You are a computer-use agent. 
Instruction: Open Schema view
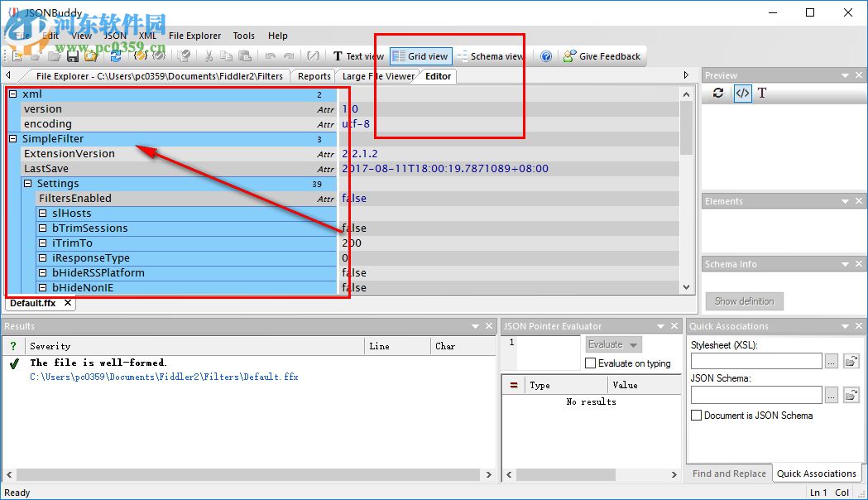coord(491,55)
